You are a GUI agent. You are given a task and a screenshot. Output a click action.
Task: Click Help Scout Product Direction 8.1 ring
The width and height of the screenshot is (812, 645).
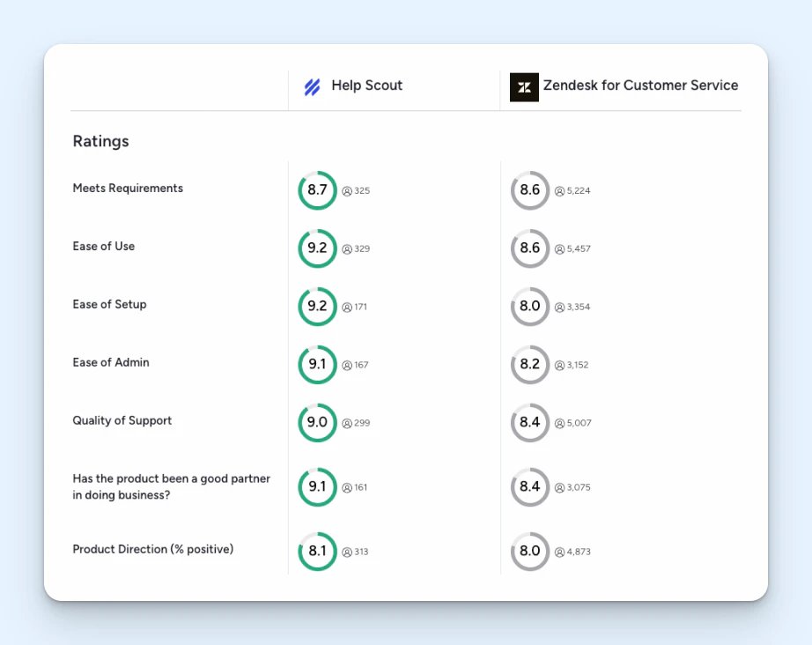[x=317, y=552]
